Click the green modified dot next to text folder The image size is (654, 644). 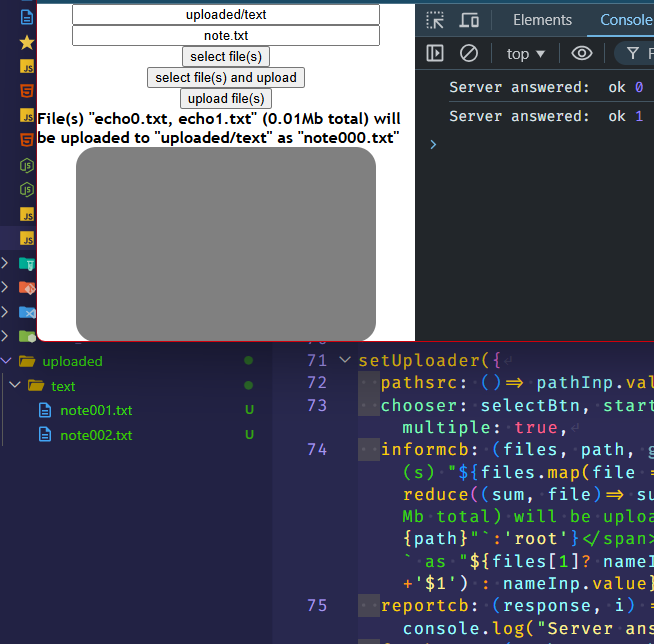coord(249,385)
